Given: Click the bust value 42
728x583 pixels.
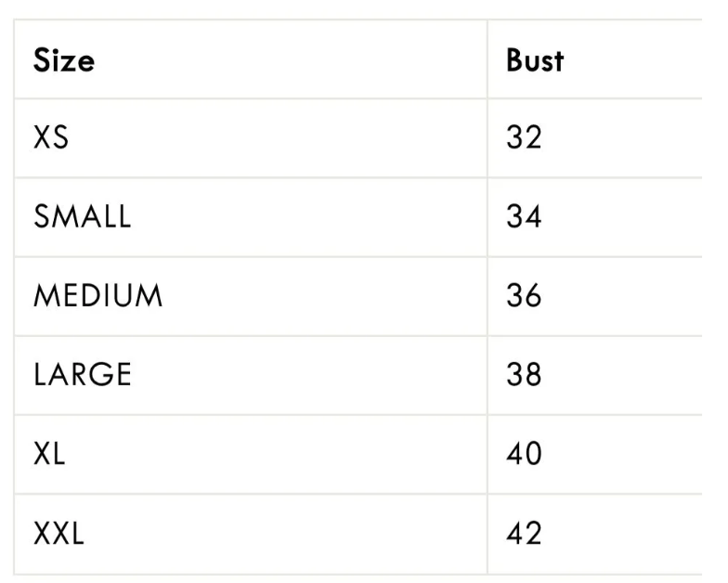Looking at the screenshot, I should tap(524, 534).
